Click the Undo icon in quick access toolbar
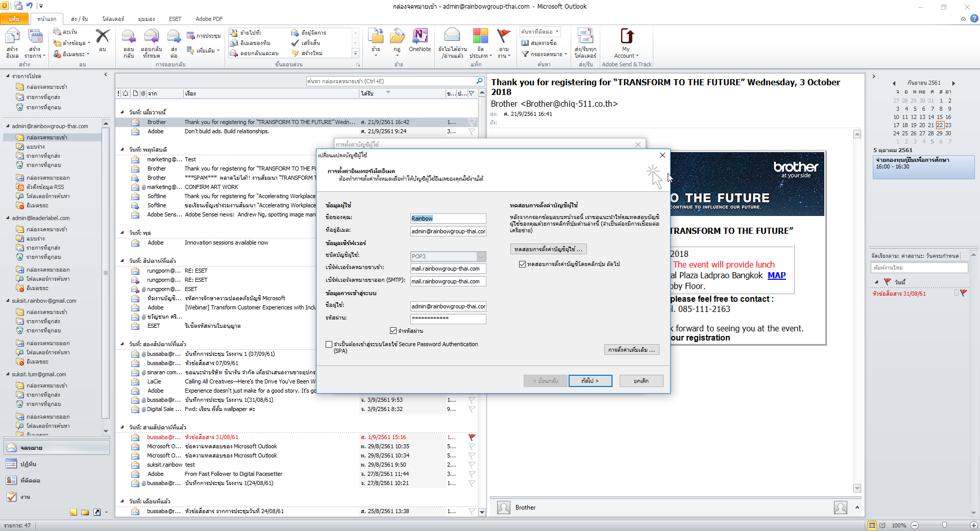This screenshot has height=531, width=980. pyautogui.click(x=30, y=6)
